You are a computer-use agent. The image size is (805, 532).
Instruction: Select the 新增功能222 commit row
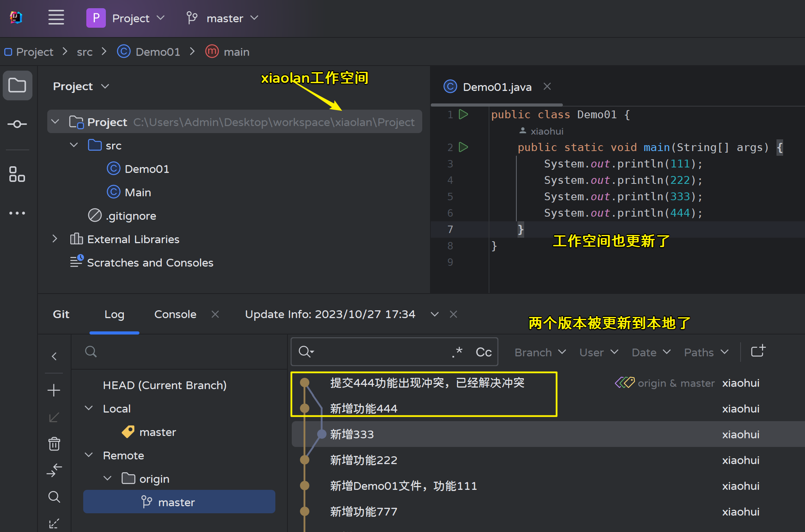click(364, 460)
